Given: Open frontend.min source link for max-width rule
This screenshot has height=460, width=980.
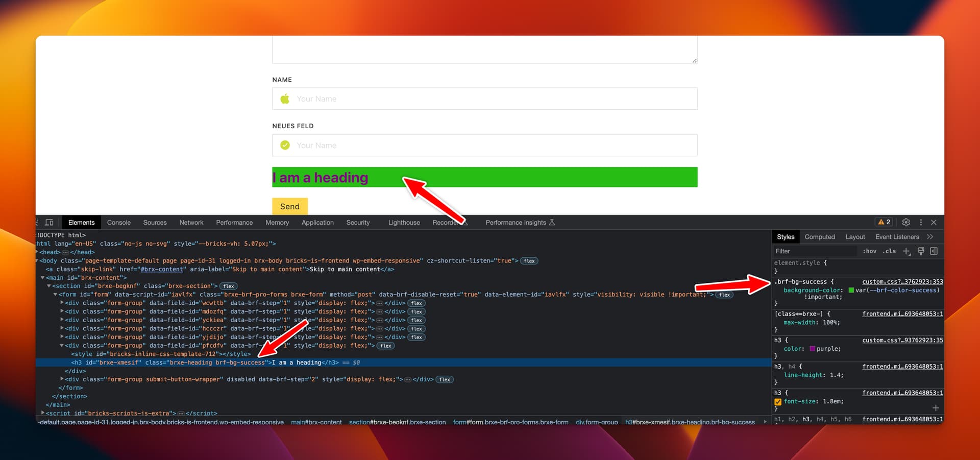Looking at the screenshot, I should click(x=902, y=314).
